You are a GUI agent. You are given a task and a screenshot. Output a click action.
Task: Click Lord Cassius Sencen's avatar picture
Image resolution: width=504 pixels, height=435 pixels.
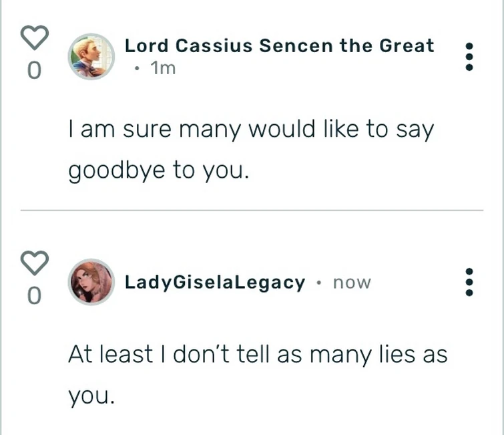(x=92, y=57)
